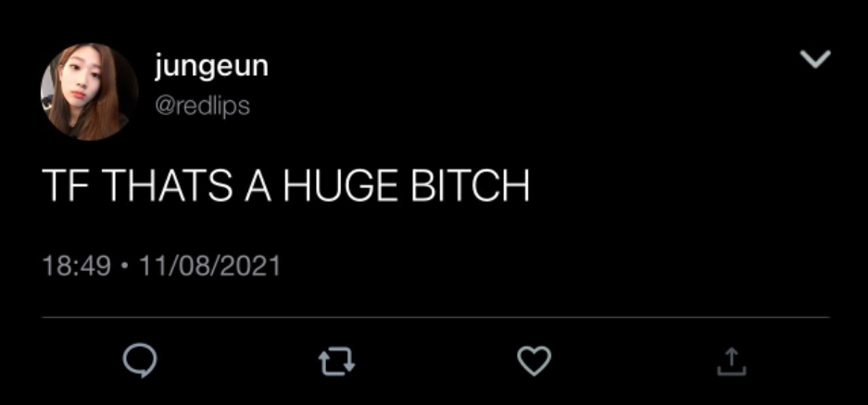Tap the looping arrows retweet icon
This screenshot has width=868, height=405.
coord(336,361)
